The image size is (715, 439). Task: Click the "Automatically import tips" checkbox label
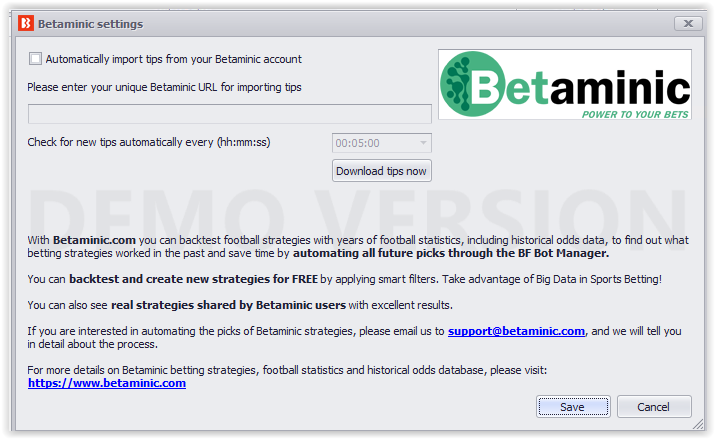[x=173, y=59]
